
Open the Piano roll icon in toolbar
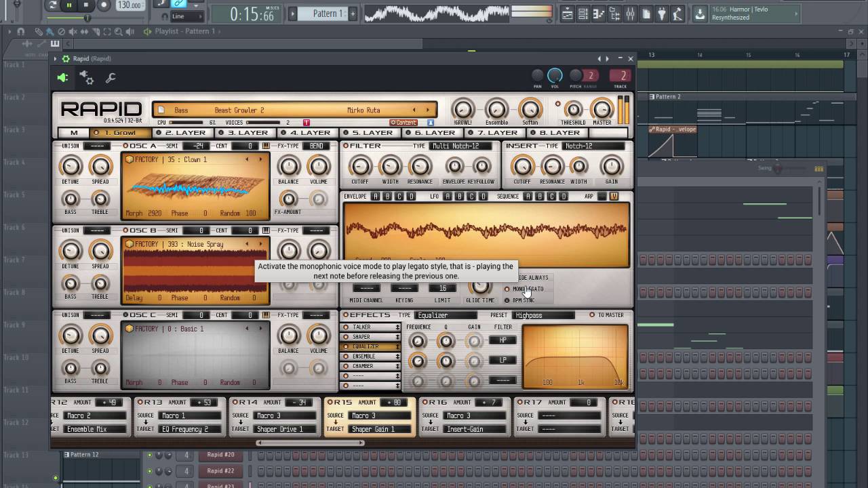tap(599, 14)
